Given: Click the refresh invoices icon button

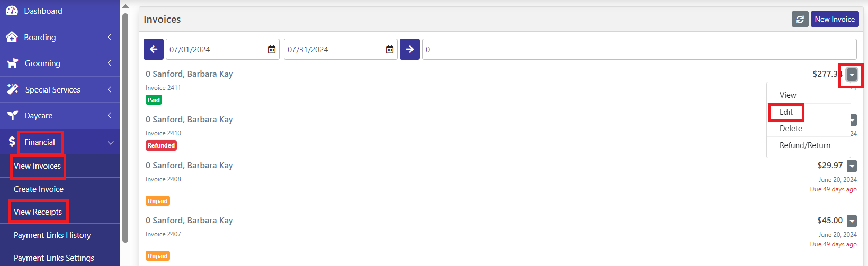Looking at the screenshot, I should point(800,19).
